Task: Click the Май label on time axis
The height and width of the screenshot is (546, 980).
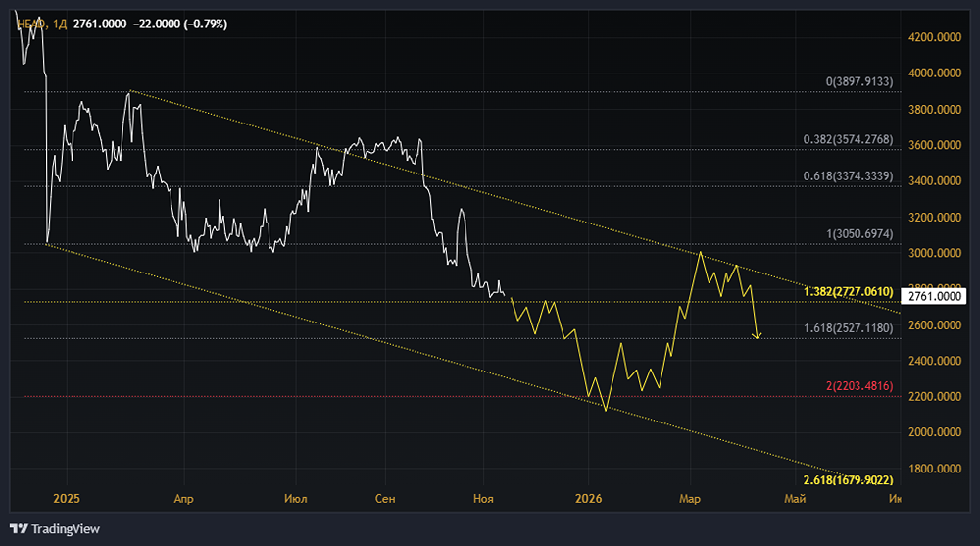Action: click(795, 499)
